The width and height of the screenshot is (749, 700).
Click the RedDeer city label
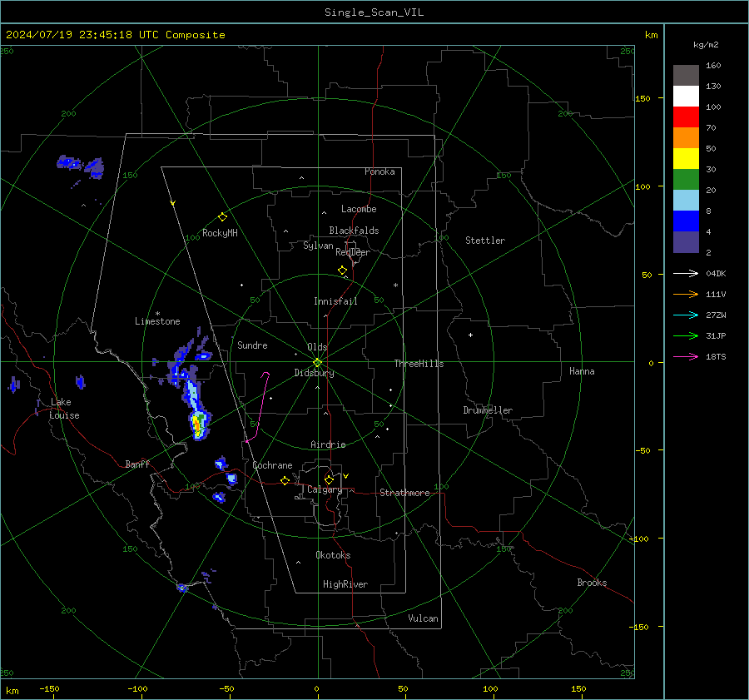353,252
